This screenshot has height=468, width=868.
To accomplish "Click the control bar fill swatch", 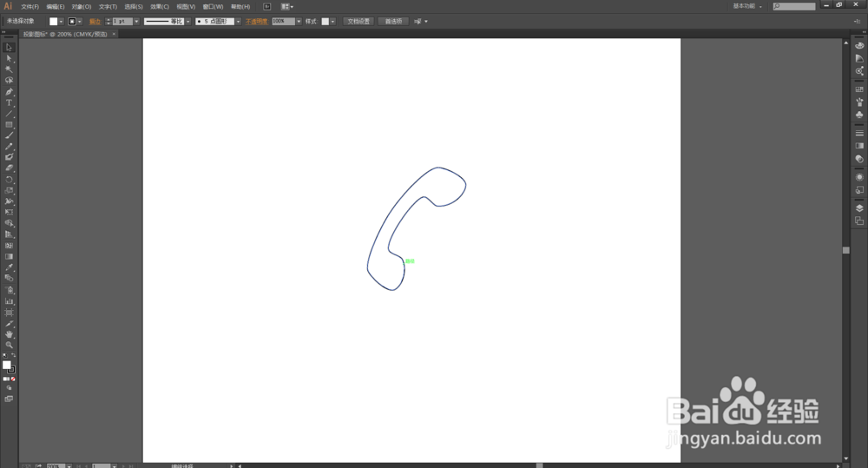I will point(54,22).
